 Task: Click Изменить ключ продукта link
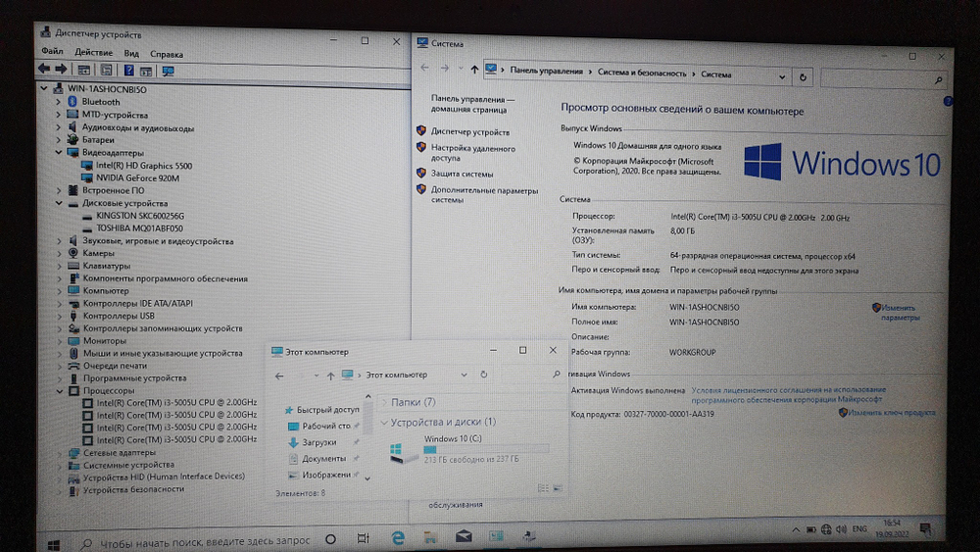[x=892, y=413]
